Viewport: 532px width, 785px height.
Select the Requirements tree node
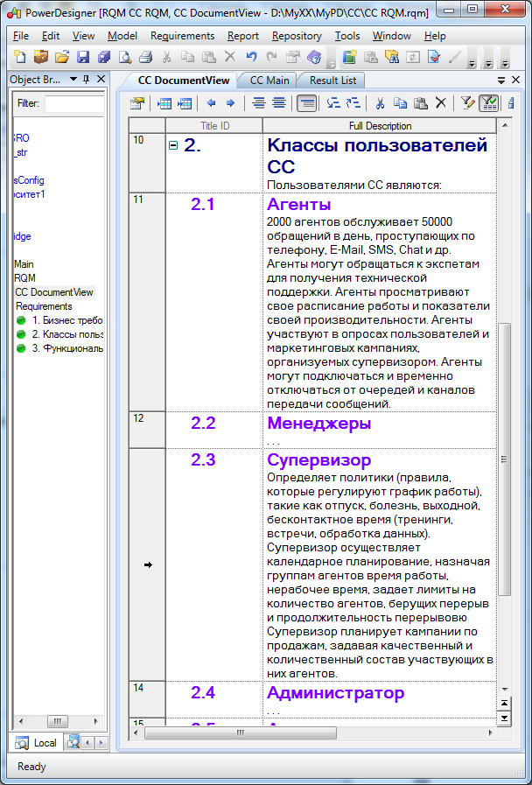pyautogui.click(x=44, y=306)
